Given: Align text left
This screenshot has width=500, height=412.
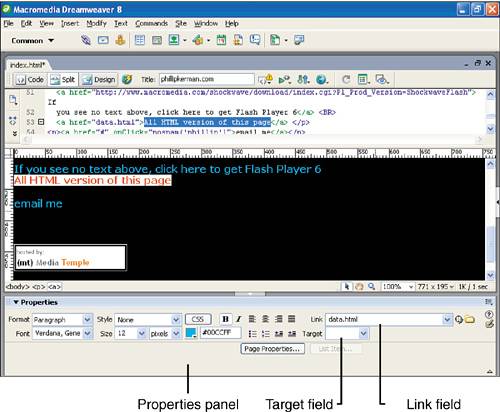Looking at the screenshot, I should click(x=252, y=319).
